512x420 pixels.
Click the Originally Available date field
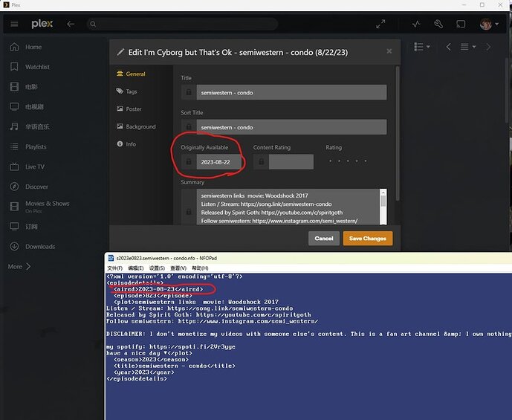pyautogui.click(x=218, y=162)
